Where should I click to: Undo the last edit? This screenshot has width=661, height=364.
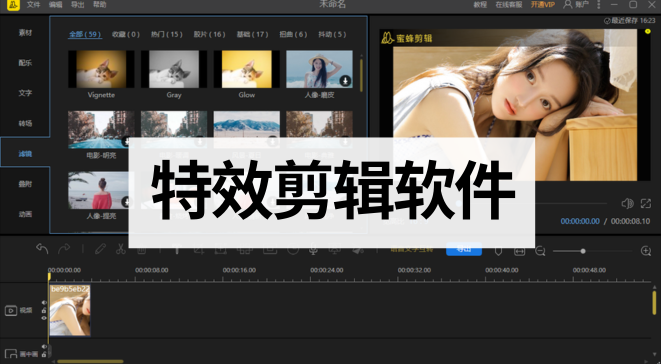click(42, 248)
